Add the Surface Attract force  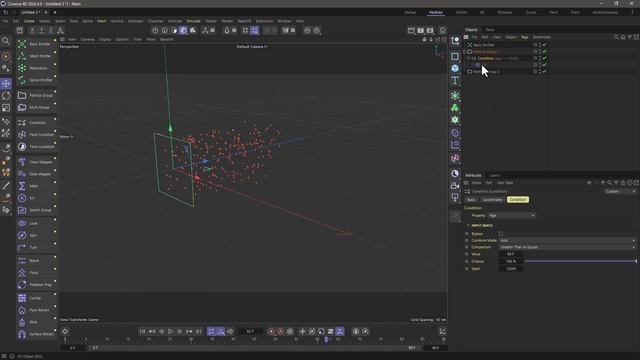(x=36, y=334)
